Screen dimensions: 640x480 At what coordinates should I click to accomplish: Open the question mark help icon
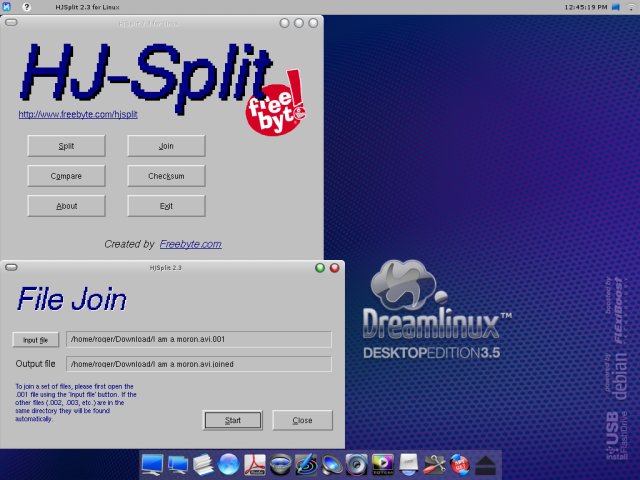(x=26, y=7)
